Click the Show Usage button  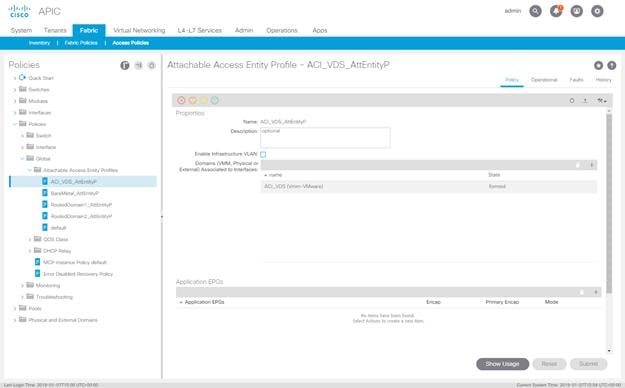[503, 364]
